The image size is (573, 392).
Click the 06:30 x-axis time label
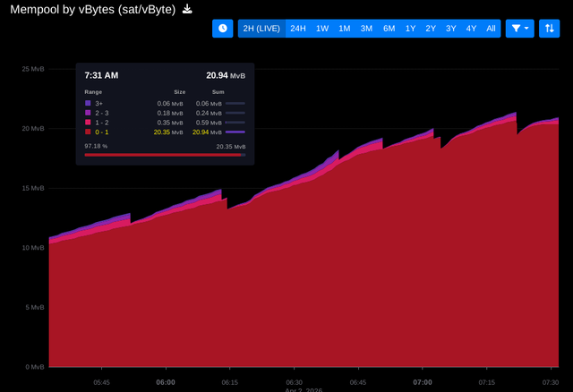294,382
